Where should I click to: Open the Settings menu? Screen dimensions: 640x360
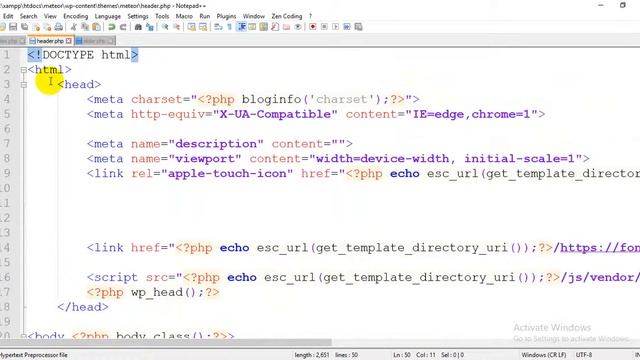coord(138,16)
